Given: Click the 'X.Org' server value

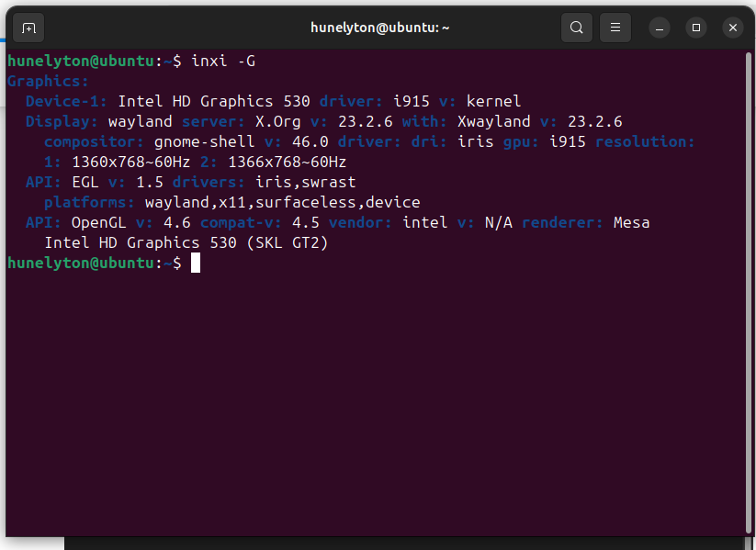Looking at the screenshot, I should pyautogui.click(x=277, y=122).
